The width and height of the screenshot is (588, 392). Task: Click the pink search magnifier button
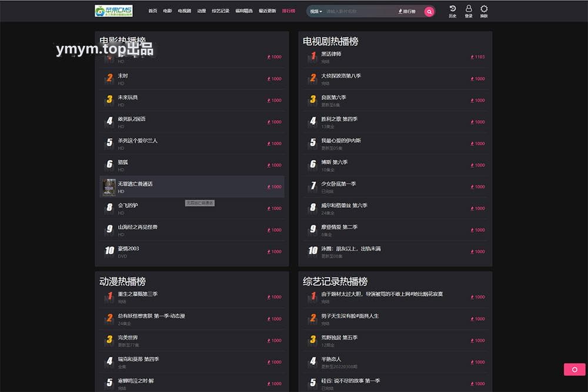point(429,12)
